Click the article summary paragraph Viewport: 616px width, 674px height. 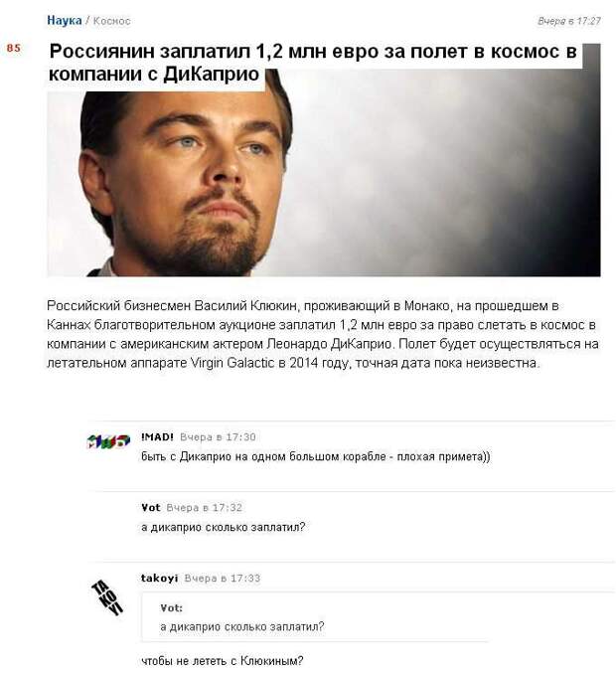323,334
